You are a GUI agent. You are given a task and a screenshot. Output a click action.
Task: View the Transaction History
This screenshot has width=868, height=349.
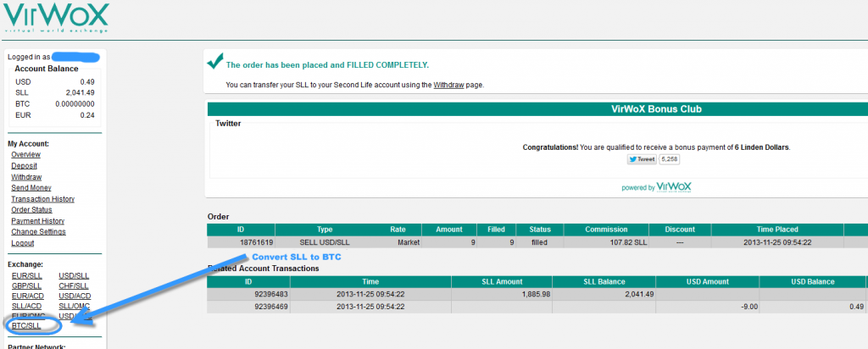(x=42, y=198)
